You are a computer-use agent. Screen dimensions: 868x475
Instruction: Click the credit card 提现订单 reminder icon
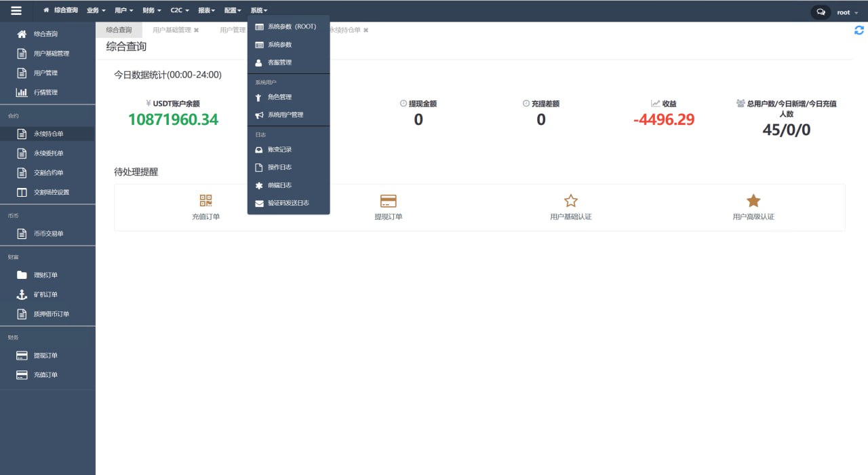click(389, 201)
